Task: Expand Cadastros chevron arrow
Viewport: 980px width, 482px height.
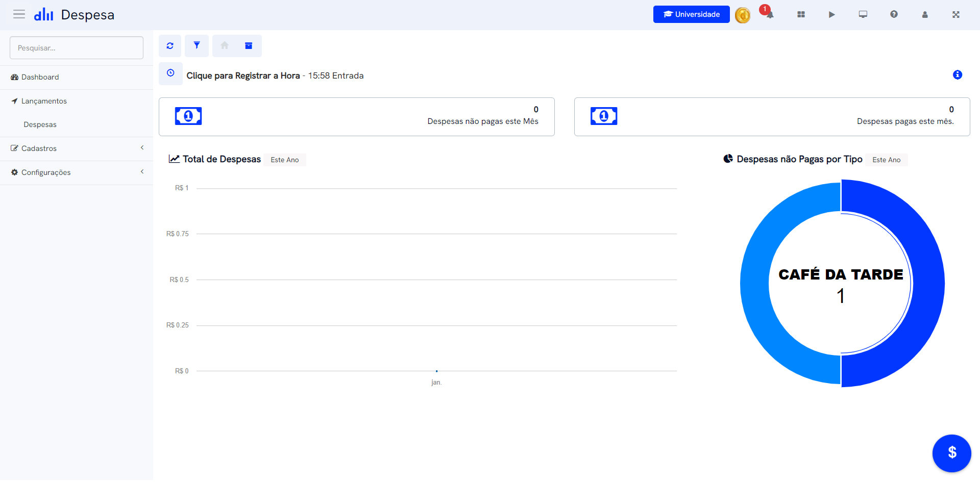Action: click(x=142, y=148)
